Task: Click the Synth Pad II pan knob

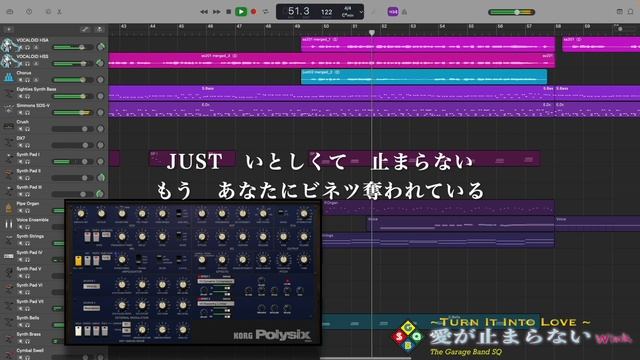Action: point(100,178)
